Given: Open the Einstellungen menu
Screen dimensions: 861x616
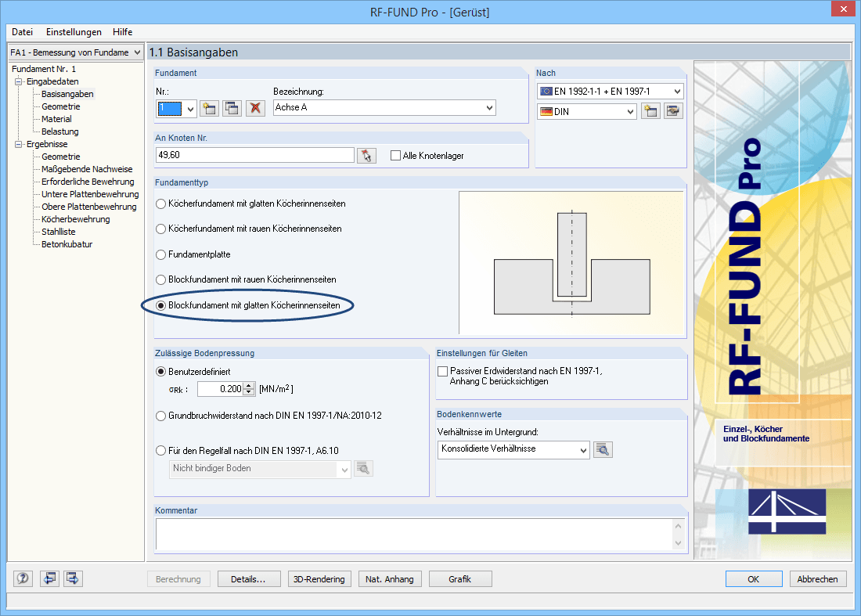Looking at the screenshot, I should click(74, 32).
